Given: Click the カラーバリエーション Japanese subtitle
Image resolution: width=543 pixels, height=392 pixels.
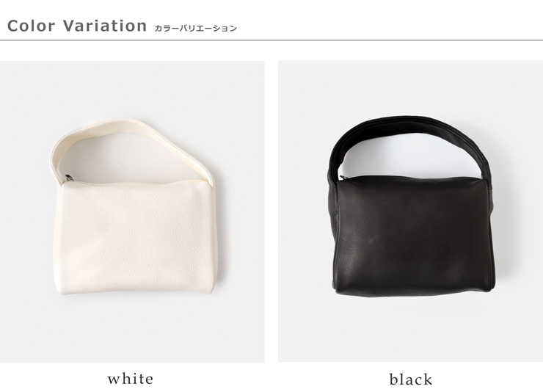Looking at the screenshot, I should tap(195, 29).
